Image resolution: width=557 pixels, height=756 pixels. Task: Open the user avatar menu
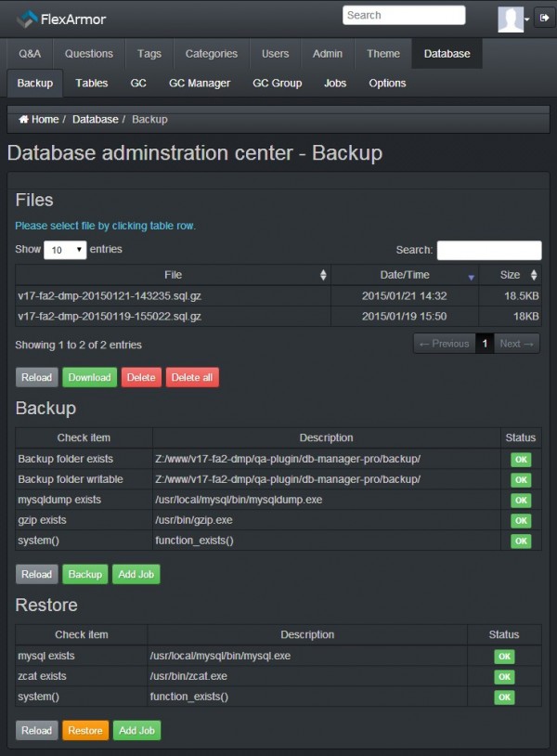[x=512, y=19]
